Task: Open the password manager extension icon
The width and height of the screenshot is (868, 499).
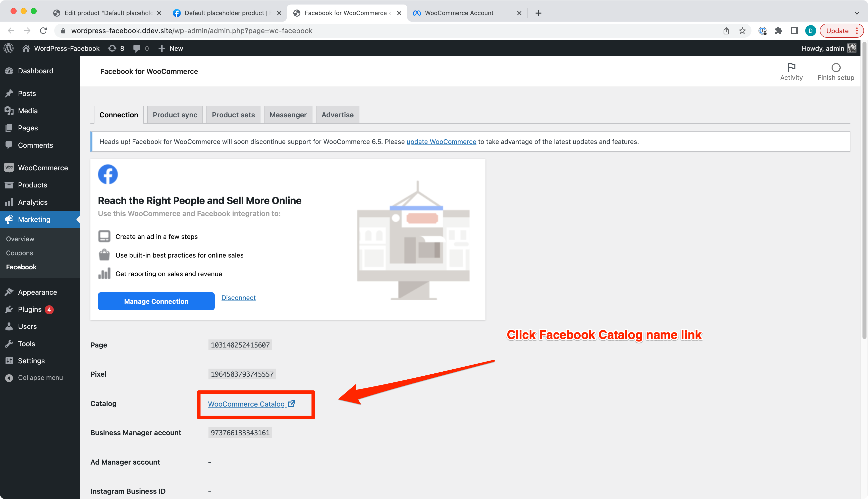Action: click(x=762, y=31)
